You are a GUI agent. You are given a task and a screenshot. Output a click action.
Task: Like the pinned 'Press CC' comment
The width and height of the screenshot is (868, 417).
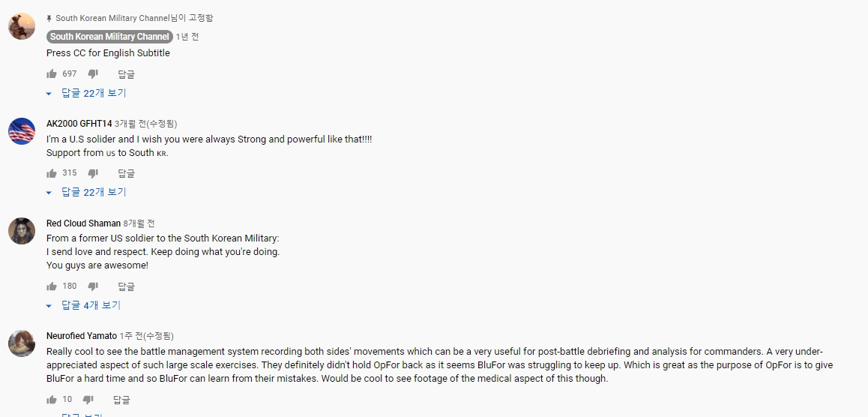[x=52, y=73]
